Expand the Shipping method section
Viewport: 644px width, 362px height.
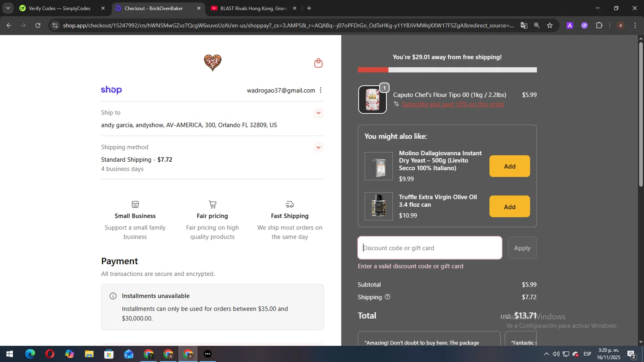(318, 147)
